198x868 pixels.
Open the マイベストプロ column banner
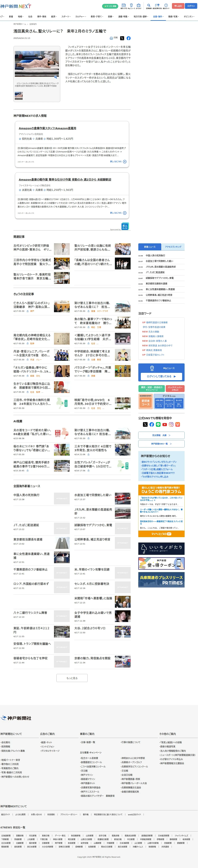161,534
